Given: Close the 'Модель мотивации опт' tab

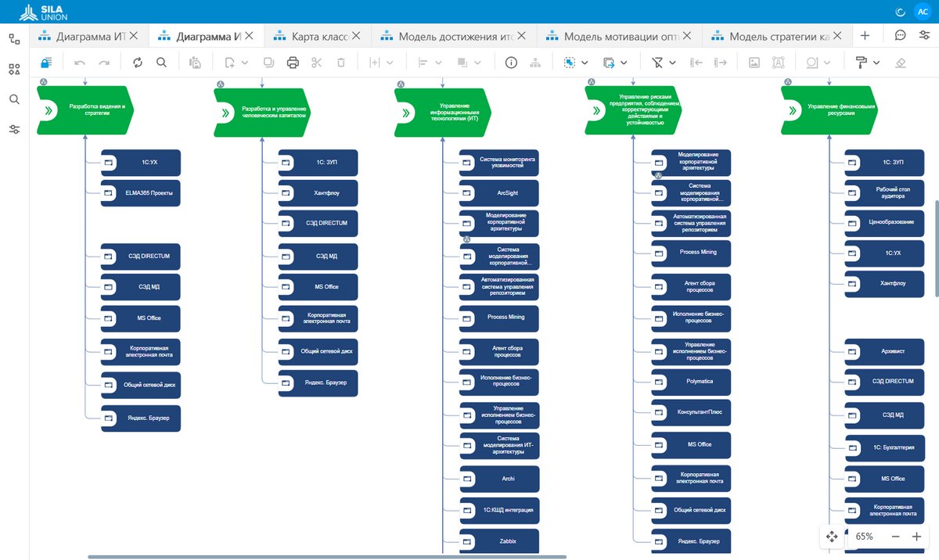Looking at the screenshot, I should coord(688,36).
